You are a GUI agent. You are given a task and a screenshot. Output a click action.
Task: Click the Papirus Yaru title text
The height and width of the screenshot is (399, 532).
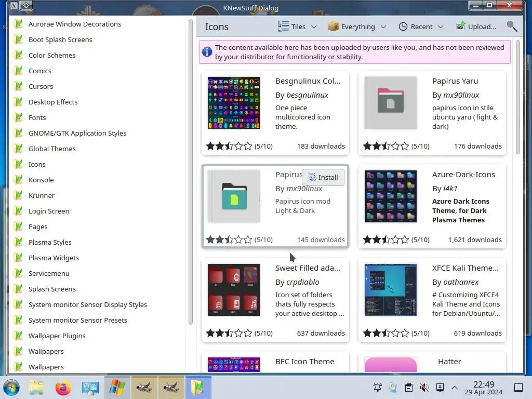(455, 81)
